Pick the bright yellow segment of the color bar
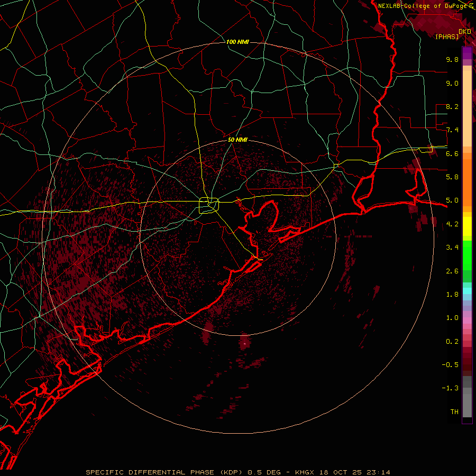The image size is (476, 476). pyautogui.click(x=467, y=226)
